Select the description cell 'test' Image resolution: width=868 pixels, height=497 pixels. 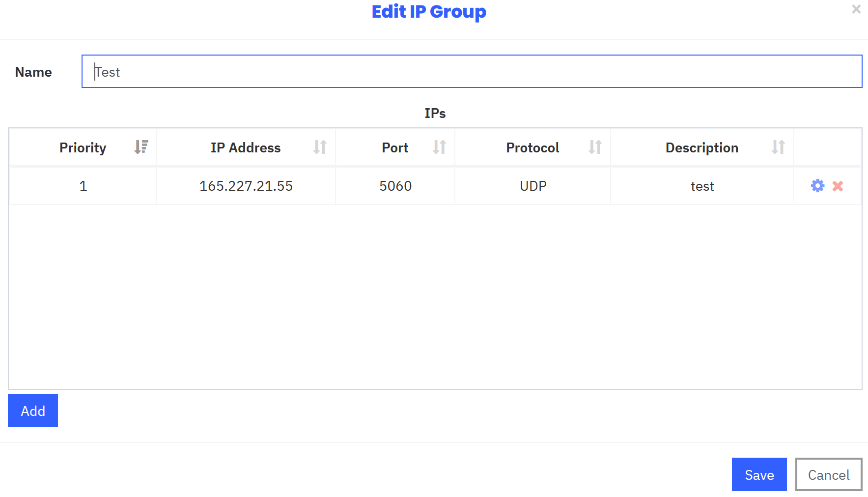[702, 186]
